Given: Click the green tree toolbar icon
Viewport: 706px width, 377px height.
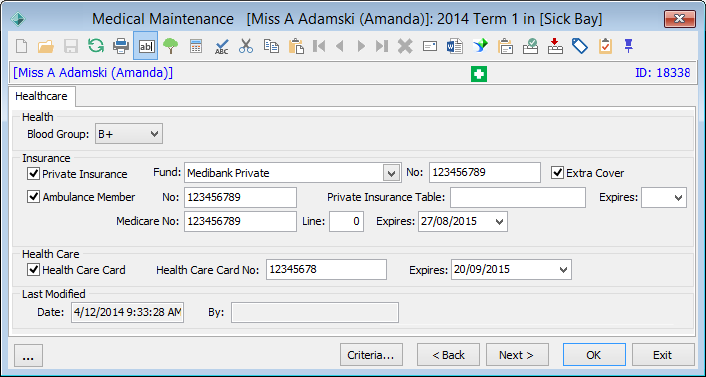Looking at the screenshot, I should click(x=171, y=46).
